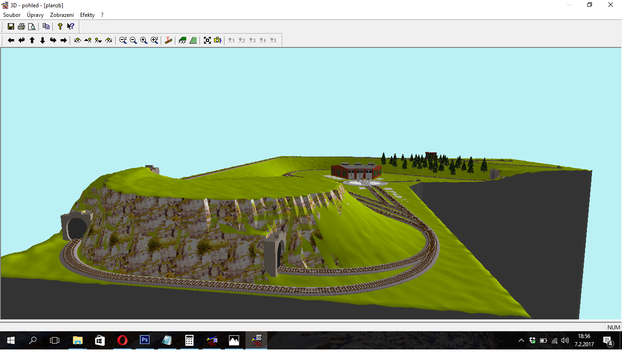Click the straight down arrow button
Image resolution: width=622 pixels, height=364 pixels.
point(43,40)
